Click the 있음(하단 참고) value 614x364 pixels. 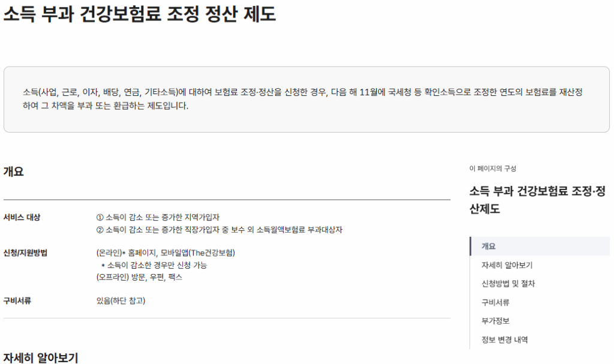(121, 300)
